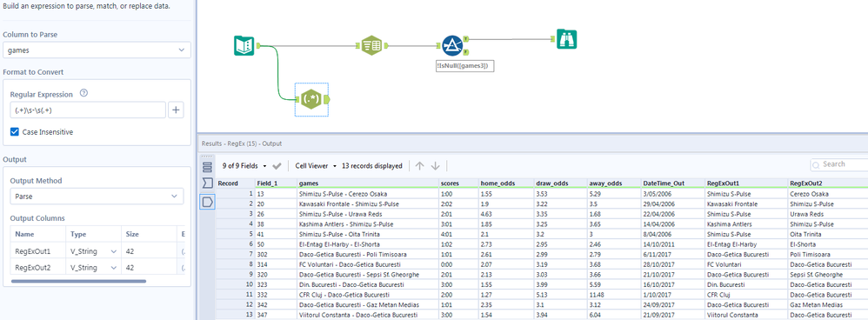Viewport: 868px width, 320px height.
Task: Click the Browse tool input anchor
Action: pyautogui.click(x=553, y=38)
